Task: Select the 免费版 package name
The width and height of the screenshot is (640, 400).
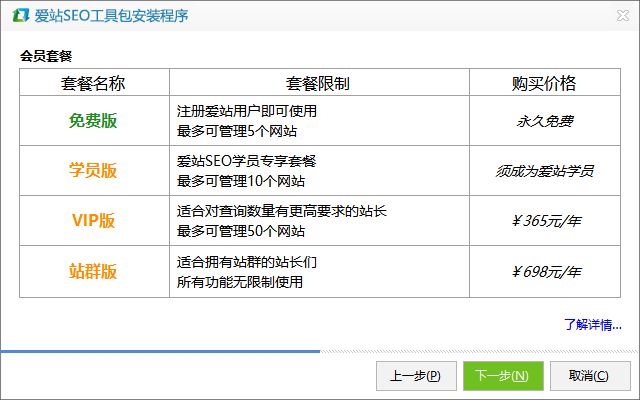Action: tap(93, 121)
